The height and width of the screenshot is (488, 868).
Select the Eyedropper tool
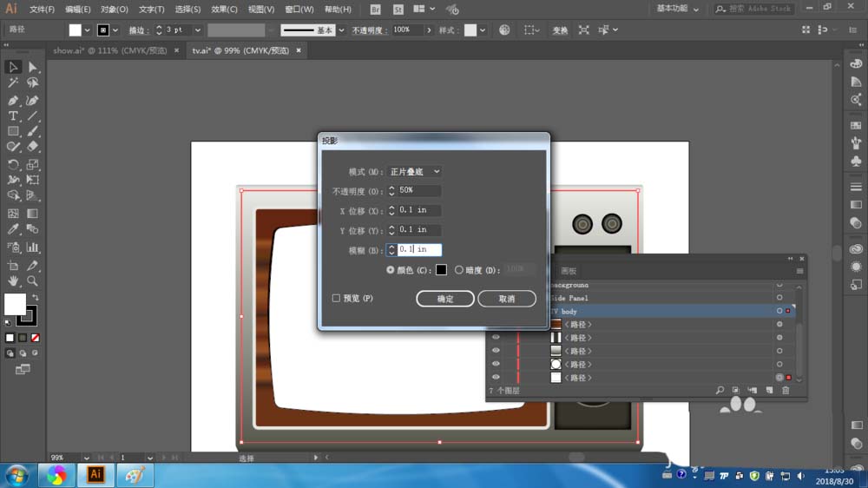[x=13, y=230]
